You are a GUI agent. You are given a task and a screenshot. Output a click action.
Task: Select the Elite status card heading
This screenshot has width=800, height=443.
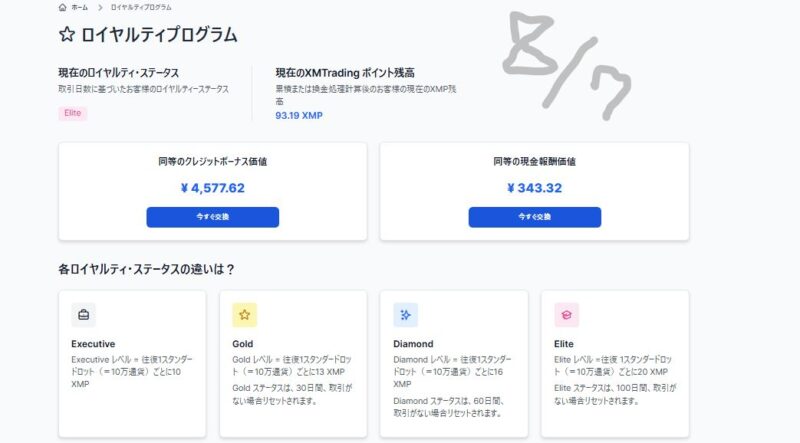pos(564,344)
